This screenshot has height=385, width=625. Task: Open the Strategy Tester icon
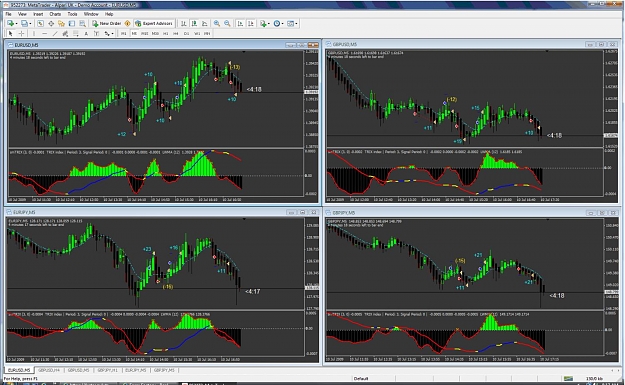(82, 24)
